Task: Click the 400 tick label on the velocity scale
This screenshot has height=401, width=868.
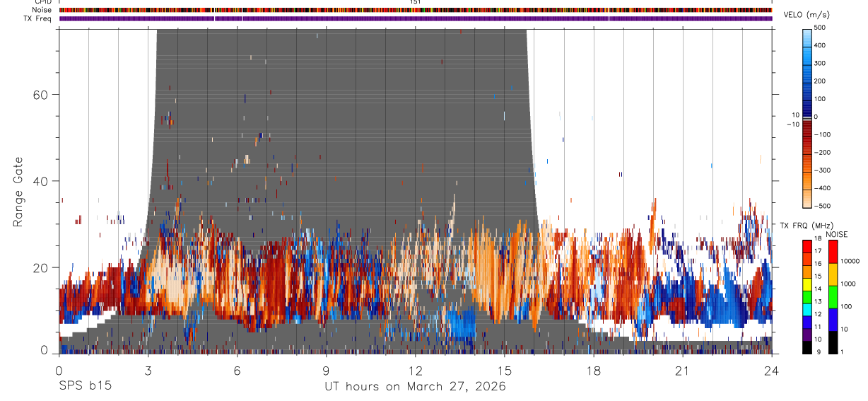Action: (x=821, y=45)
